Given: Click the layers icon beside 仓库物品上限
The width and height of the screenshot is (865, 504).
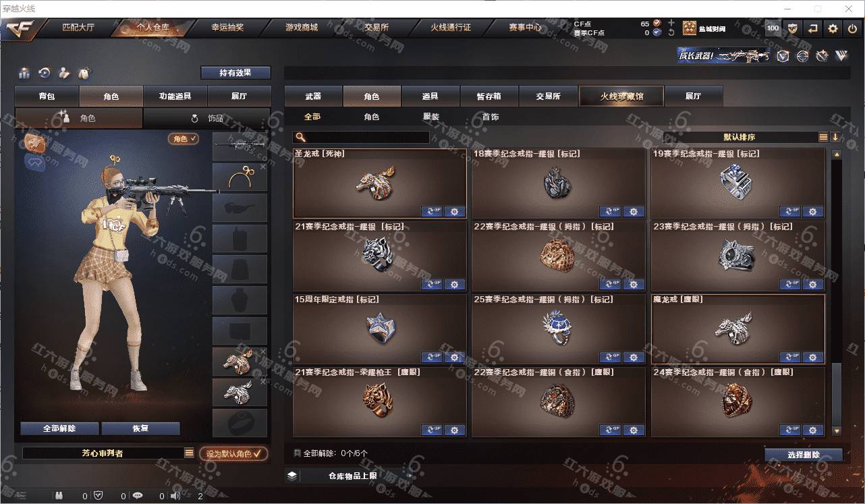Looking at the screenshot, I should point(291,476).
